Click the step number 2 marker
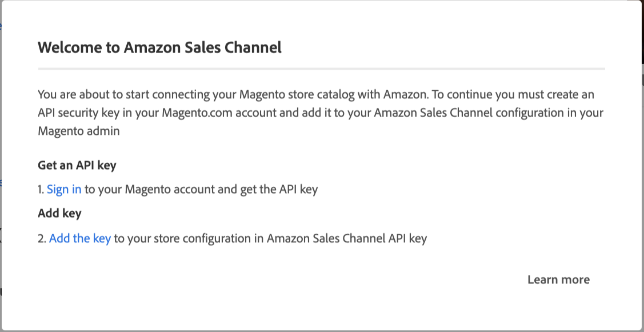Image resolution: width=644 pixels, height=332 pixels. (42, 239)
